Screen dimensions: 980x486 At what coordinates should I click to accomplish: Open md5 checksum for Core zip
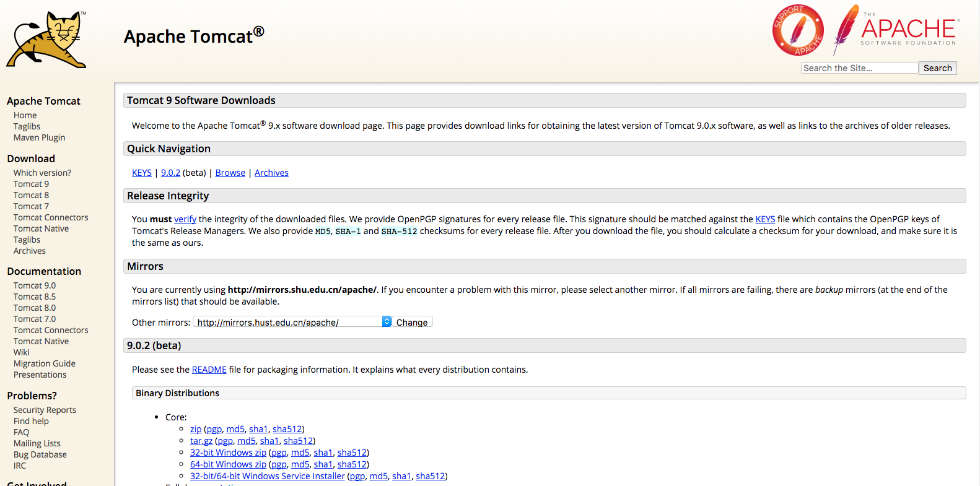(235, 429)
